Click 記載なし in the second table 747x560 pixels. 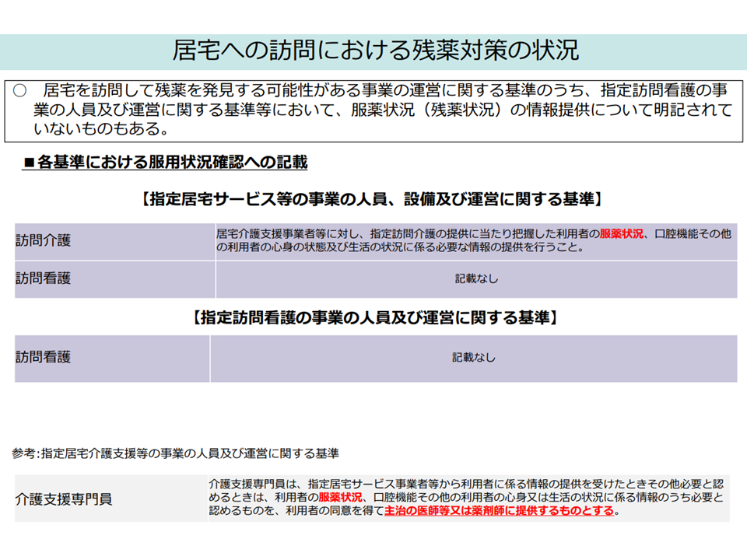474,358
